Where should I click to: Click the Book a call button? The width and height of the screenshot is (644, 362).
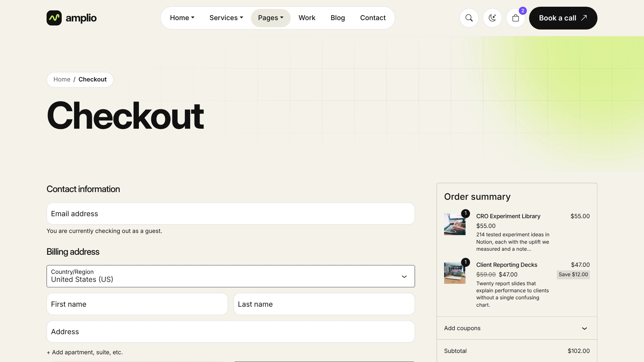(563, 18)
